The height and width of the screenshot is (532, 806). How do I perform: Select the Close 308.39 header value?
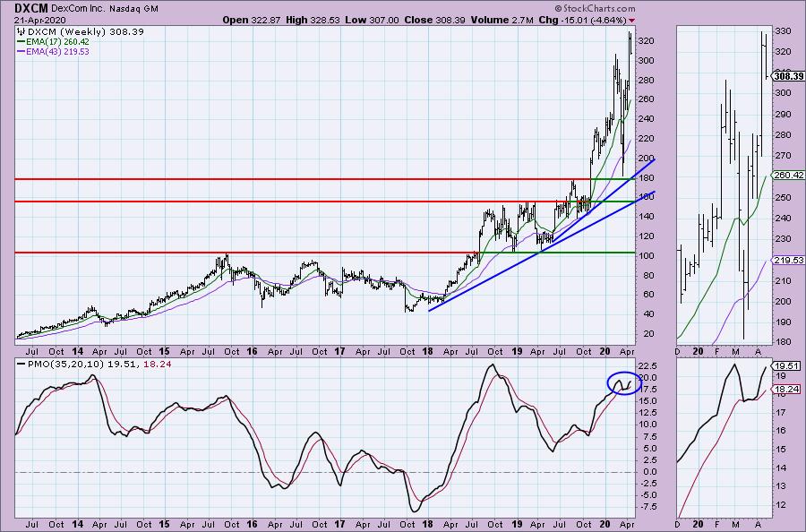[x=435, y=20]
